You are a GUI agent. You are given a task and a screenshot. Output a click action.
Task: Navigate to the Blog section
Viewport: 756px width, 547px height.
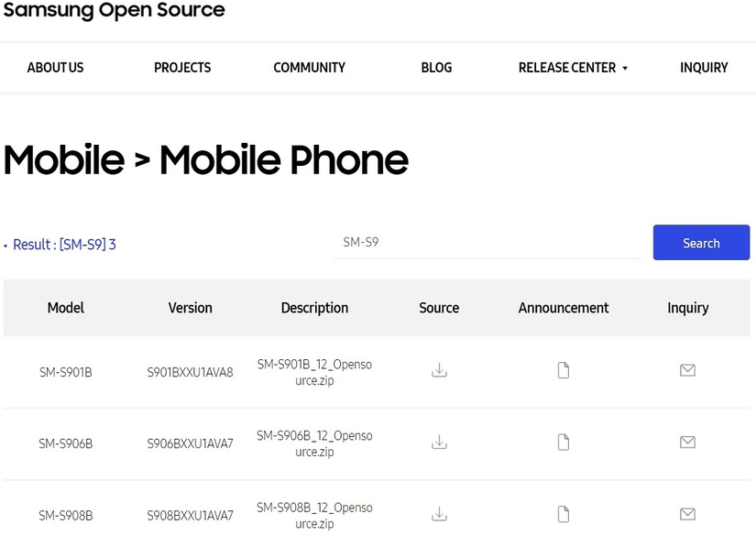click(436, 68)
